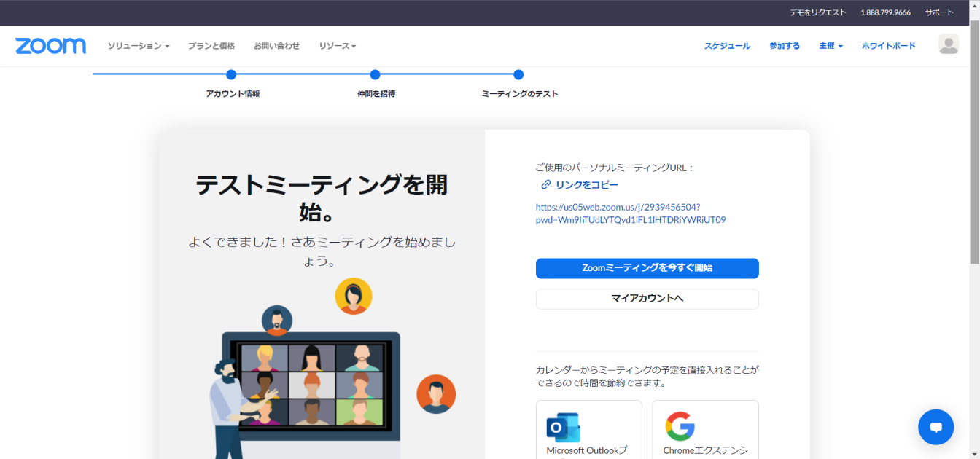The width and height of the screenshot is (980, 459).
Task: Click the chain link copy icon
Action: pos(545,185)
